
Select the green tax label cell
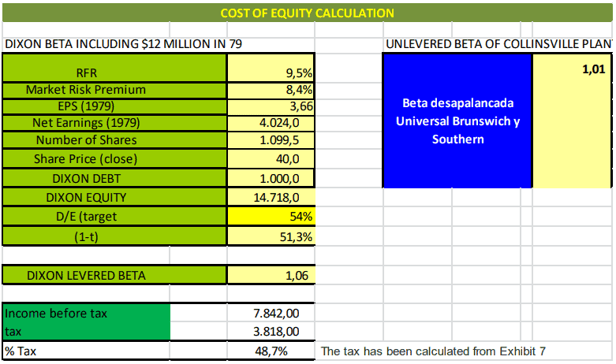point(87,332)
